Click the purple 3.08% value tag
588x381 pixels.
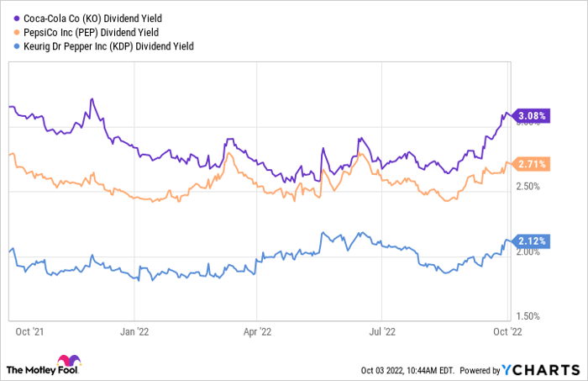[533, 116]
